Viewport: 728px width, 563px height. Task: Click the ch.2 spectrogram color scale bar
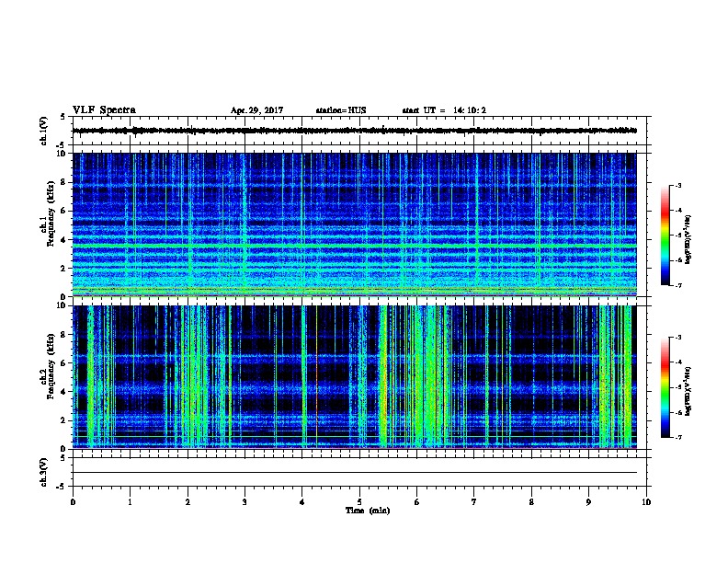[x=665, y=387]
